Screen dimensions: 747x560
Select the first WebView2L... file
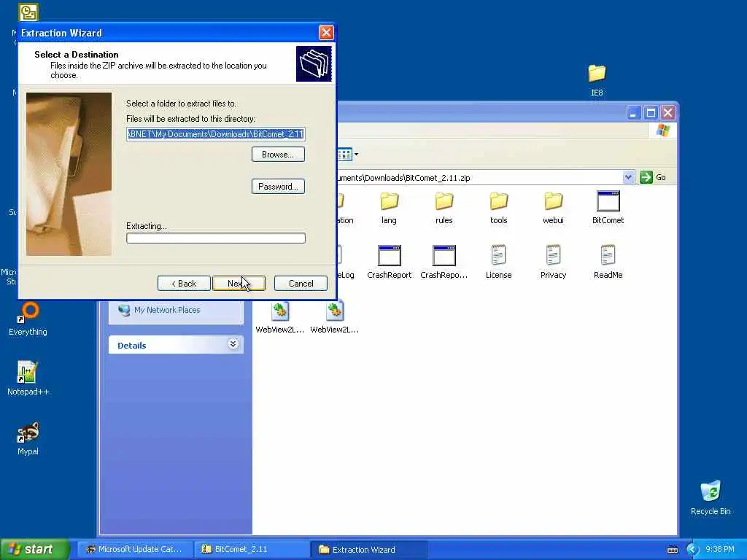pos(279,317)
